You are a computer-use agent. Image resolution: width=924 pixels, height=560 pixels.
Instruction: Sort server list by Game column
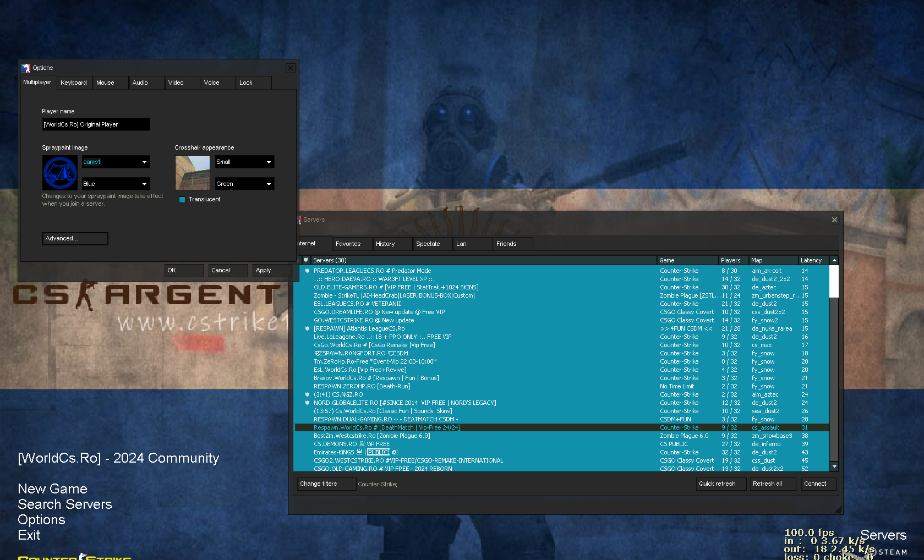click(x=687, y=260)
